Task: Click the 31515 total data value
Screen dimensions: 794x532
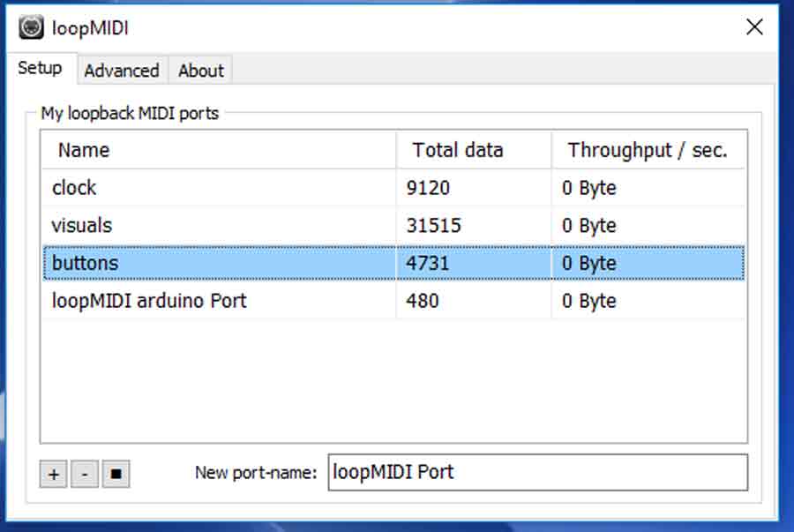Action: [x=433, y=225]
